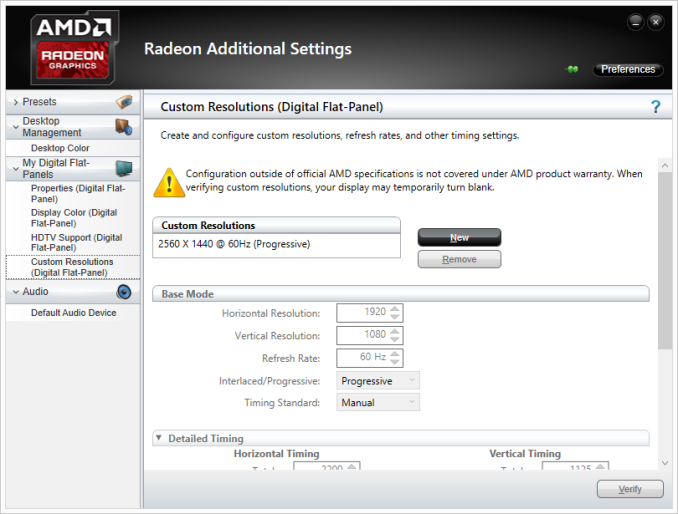Collapse the Audio section
The width and height of the screenshot is (678, 514).
pyautogui.click(x=16, y=292)
